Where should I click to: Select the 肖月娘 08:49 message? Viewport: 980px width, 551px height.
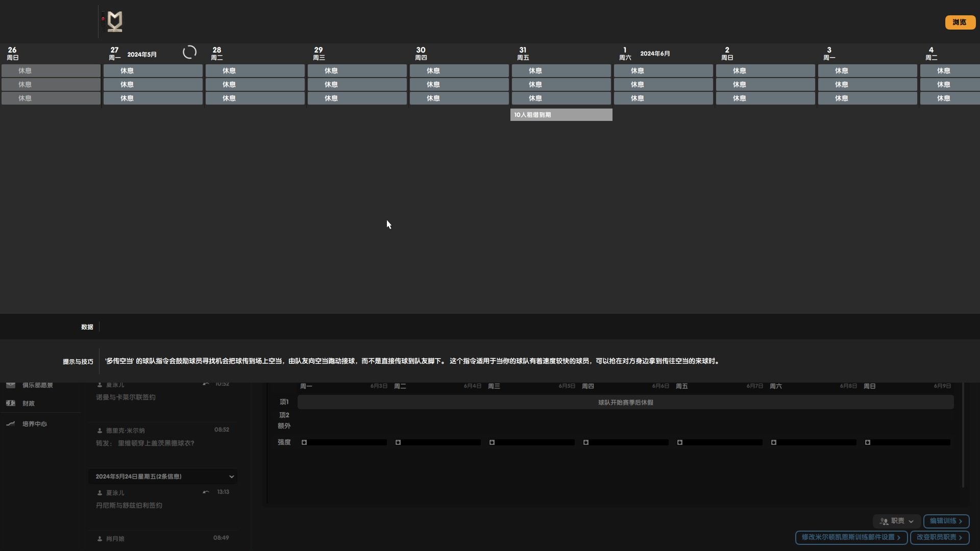tap(163, 539)
